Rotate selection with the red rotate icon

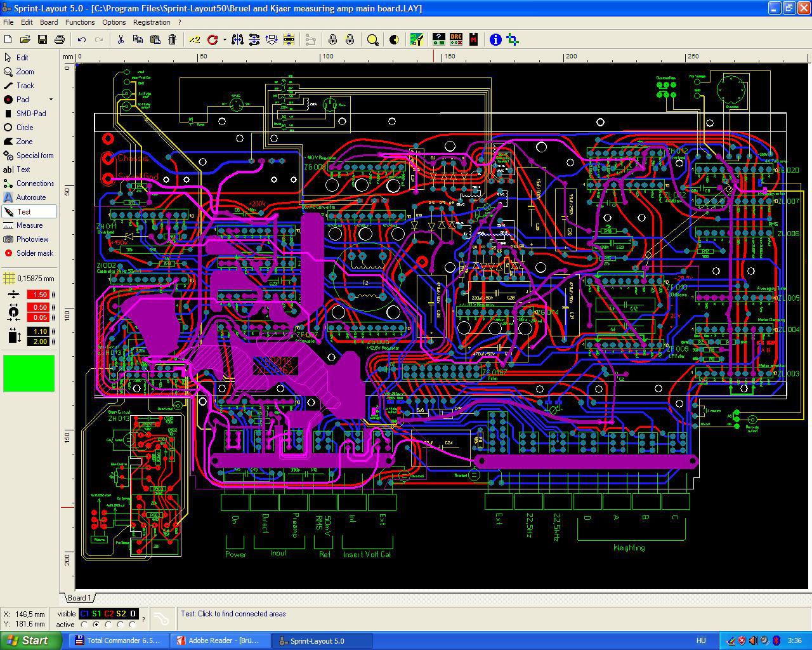tap(213, 39)
